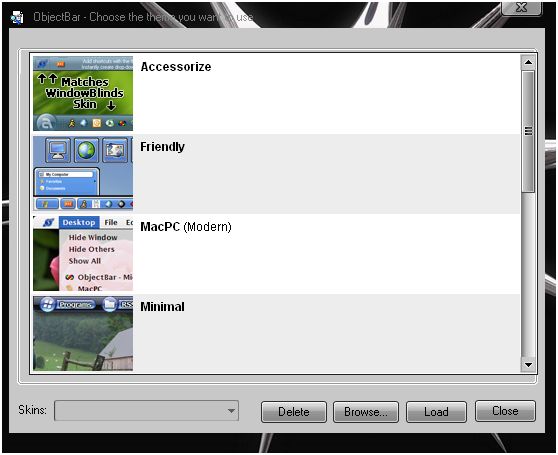Click the theme list scrollbar thumb
This screenshot has width=558, height=455.
coord(528,132)
